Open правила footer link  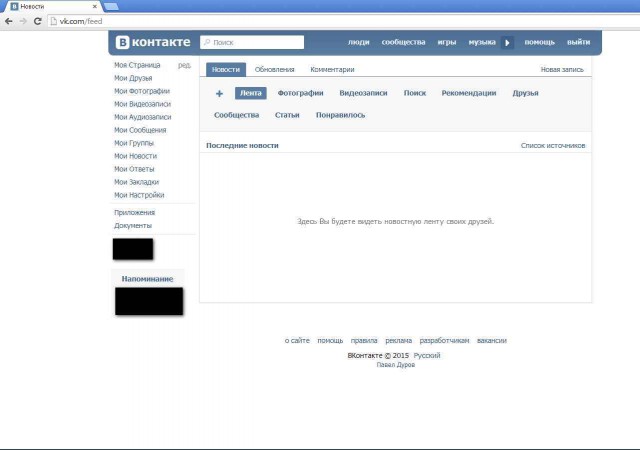coord(364,340)
